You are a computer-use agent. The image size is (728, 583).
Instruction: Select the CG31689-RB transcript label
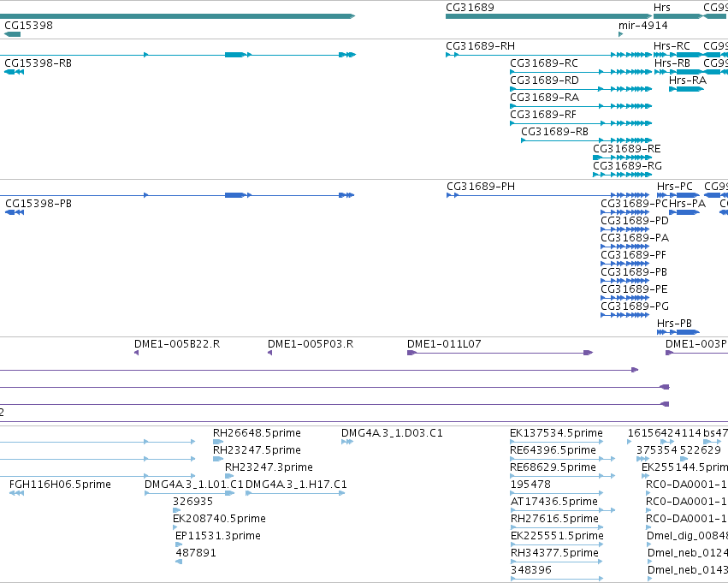click(554, 132)
